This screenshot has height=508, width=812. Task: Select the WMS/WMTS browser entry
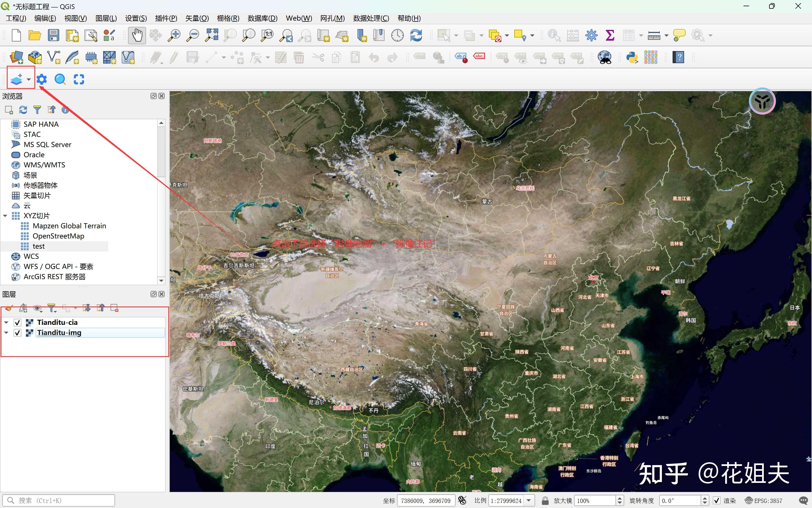click(44, 165)
